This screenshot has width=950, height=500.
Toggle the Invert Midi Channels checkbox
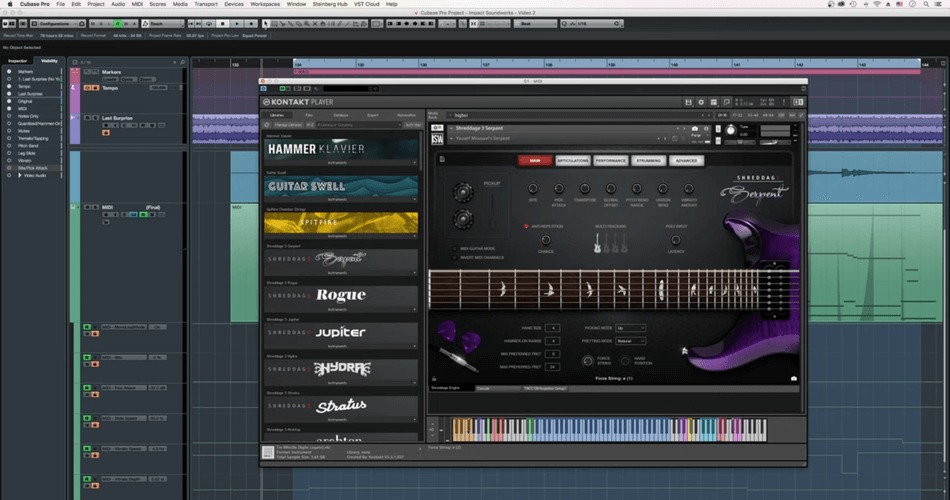(454, 257)
